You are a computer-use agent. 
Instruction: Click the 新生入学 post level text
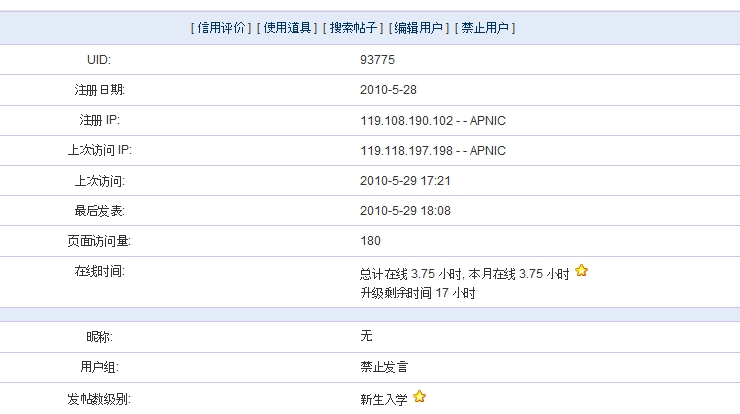[x=384, y=399]
